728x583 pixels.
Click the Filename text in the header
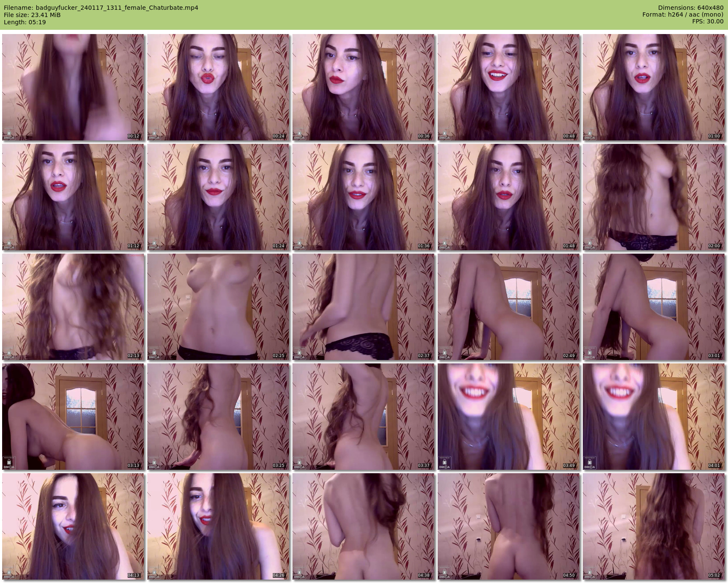tap(101, 8)
